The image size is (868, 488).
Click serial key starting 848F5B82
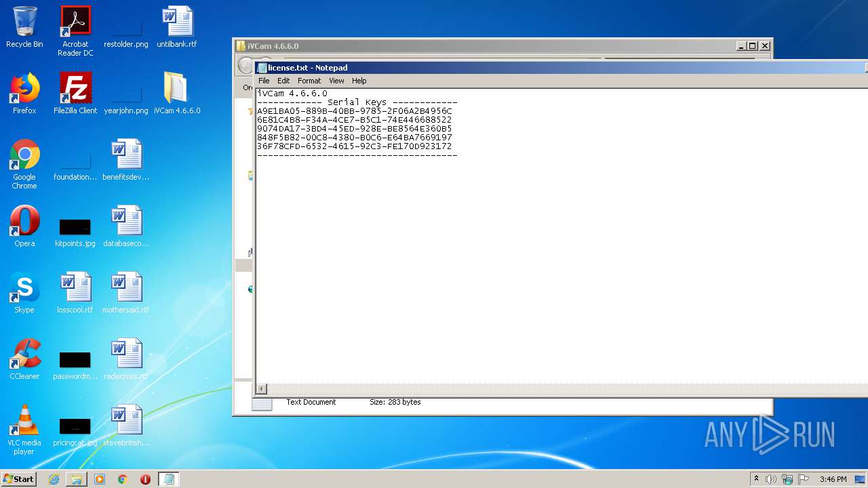(354, 138)
